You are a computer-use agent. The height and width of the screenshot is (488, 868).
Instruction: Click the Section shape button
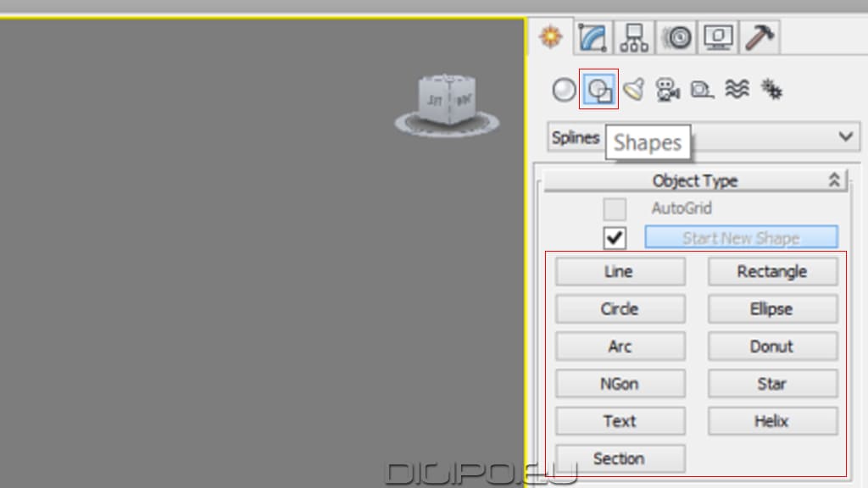click(620, 458)
